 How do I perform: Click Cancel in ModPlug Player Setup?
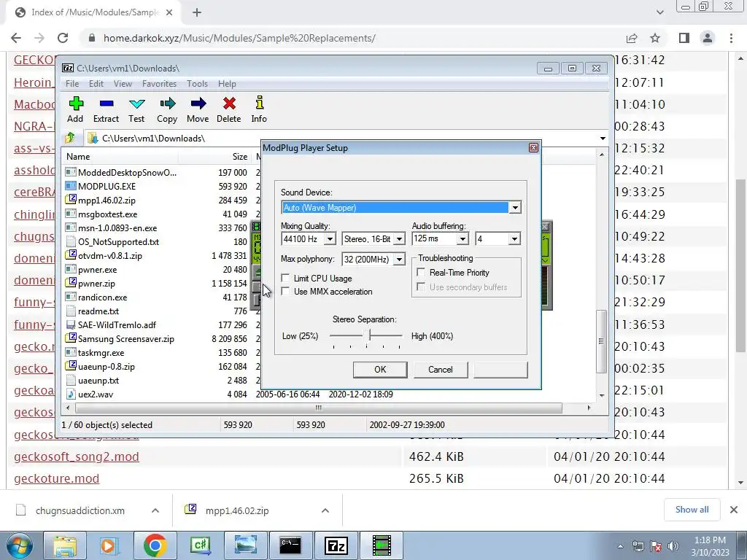pos(441,370)
